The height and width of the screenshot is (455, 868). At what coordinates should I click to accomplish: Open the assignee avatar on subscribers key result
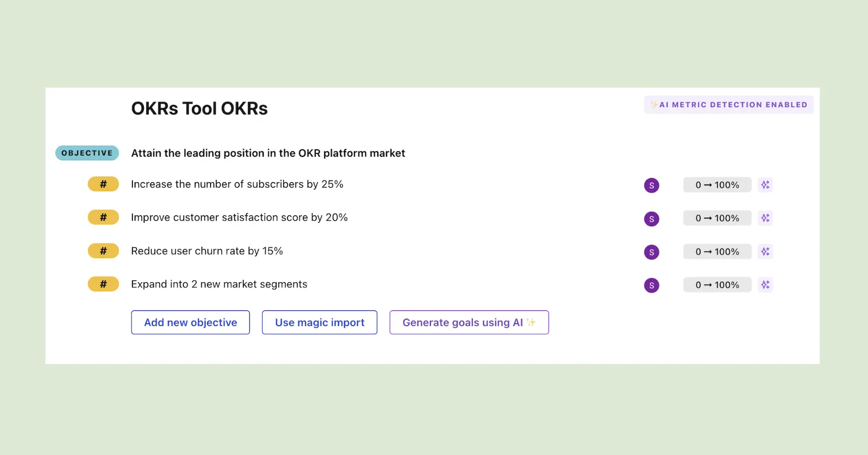[651, 185]
